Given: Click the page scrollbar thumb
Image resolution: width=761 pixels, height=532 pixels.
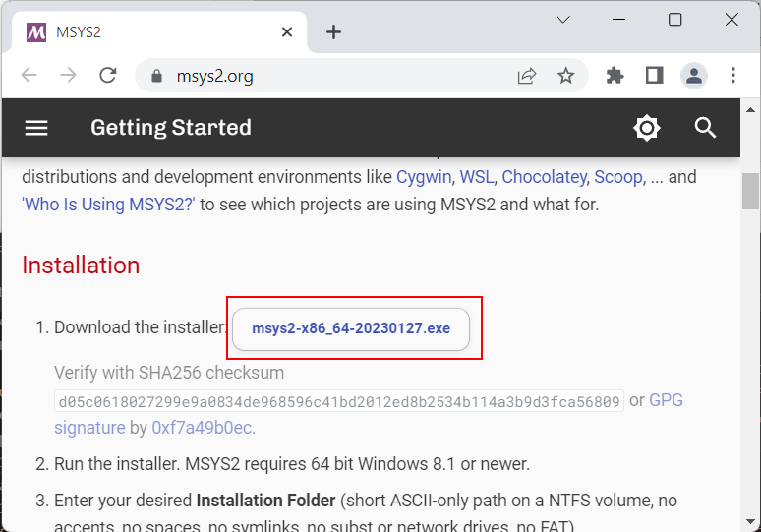Looking at the screenshot, I should 750,191.
